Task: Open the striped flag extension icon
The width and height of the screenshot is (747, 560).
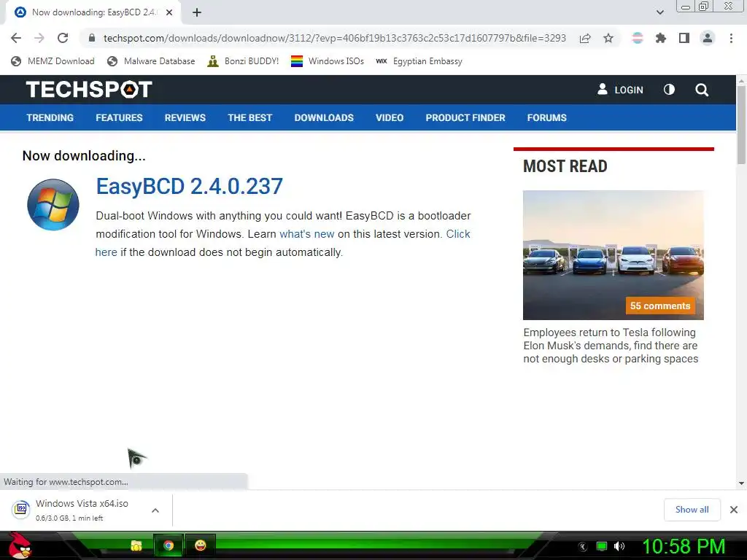Action: point(638,38)
